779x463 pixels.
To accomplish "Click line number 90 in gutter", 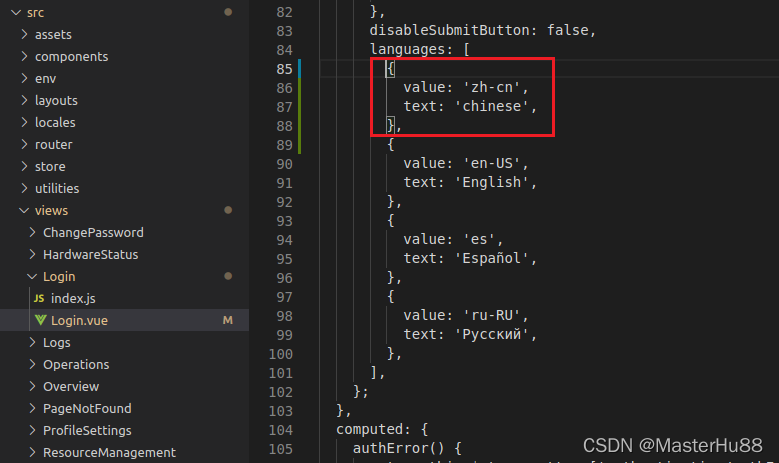I will pos(284,164).
